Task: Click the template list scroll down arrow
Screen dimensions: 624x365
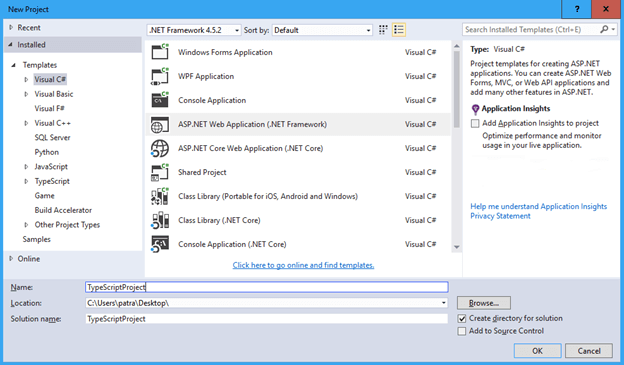Action: tap(456, 247)
